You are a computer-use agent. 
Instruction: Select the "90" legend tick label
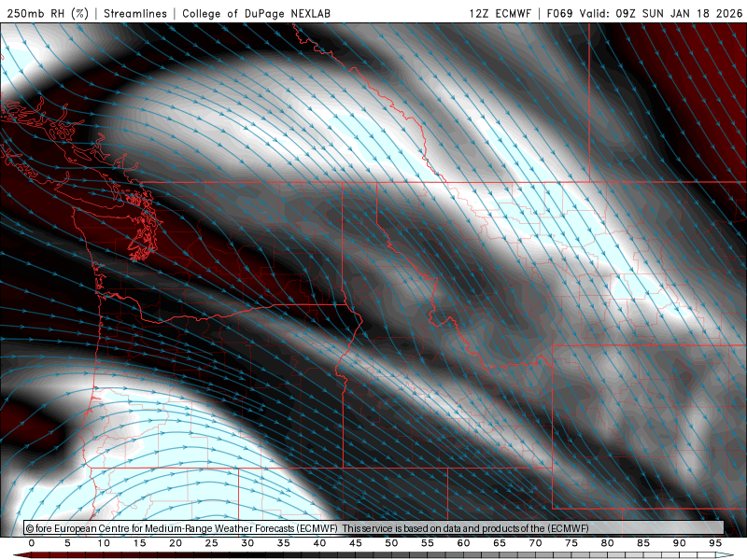coord(680,543)
